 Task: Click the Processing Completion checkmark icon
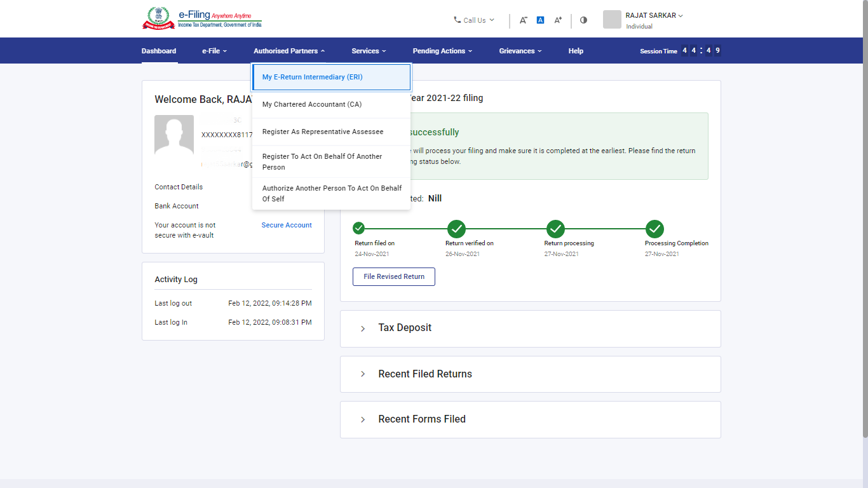[654, 229]
